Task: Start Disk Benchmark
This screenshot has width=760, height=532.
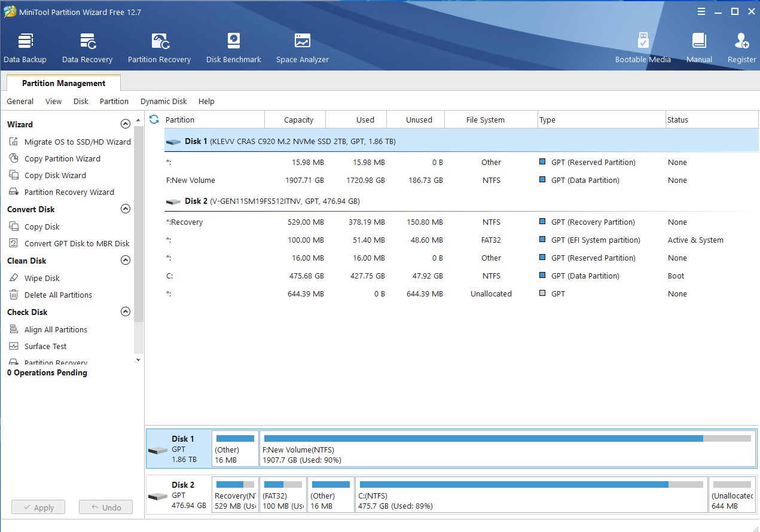Action: [x=234, y=48]
